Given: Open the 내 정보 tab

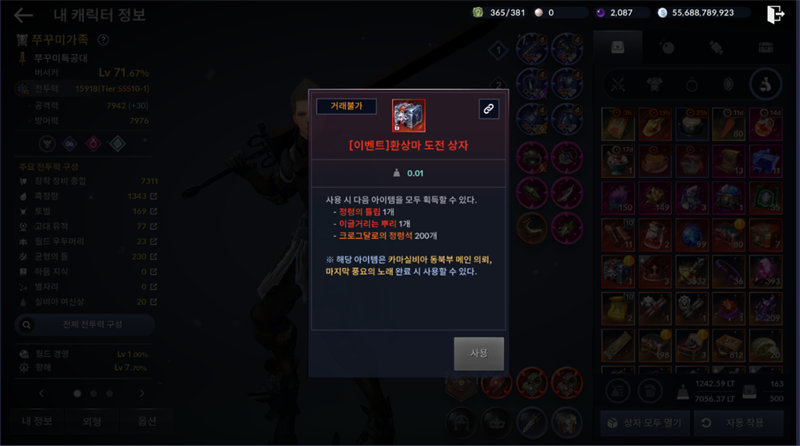Looking at the screenshot, I should click(x=37, y=422).
